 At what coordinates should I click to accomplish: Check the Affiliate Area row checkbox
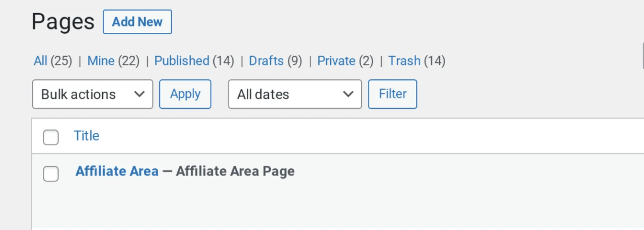click(x=51, y=174)
